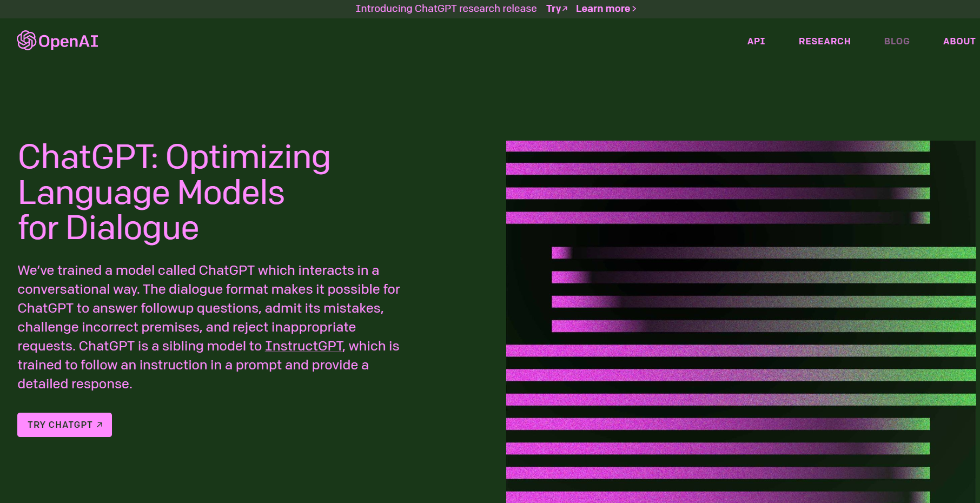Click the 'for Dialogue' headline line

click(x=108, y=228)
